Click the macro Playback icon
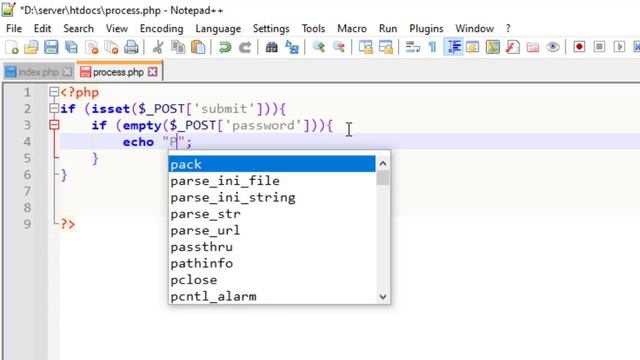This screenshot has width=640, height=360. point(619,47)
